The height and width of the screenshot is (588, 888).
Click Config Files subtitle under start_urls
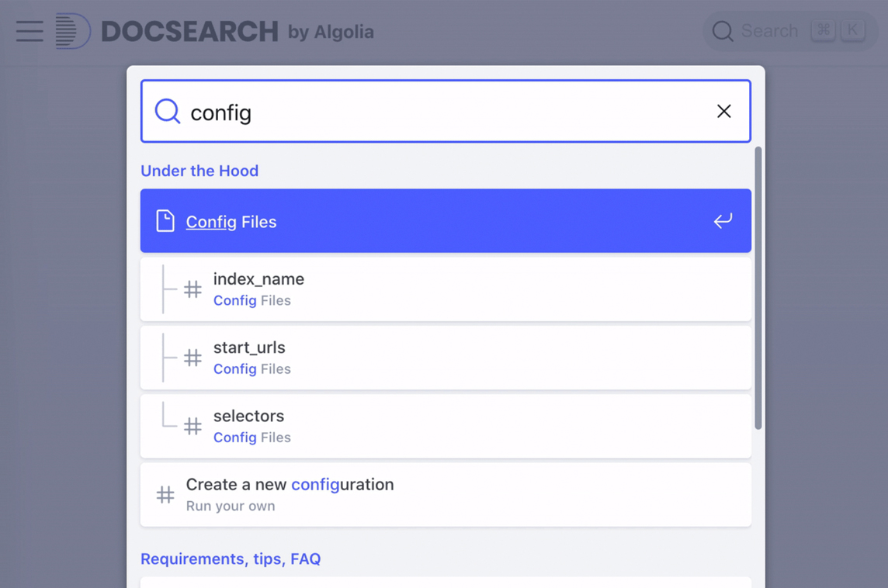point(252,369)
